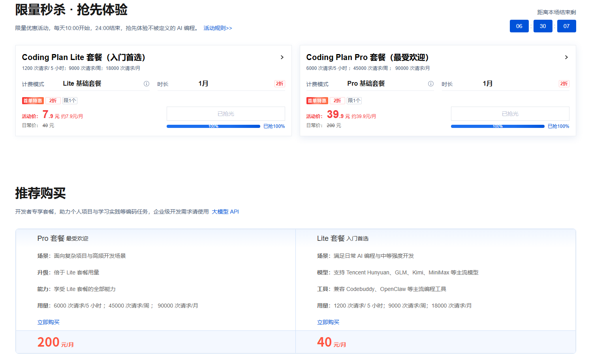Select the Pro 基础套餐 billing mode
590x364 pixels.
(366, 84)
